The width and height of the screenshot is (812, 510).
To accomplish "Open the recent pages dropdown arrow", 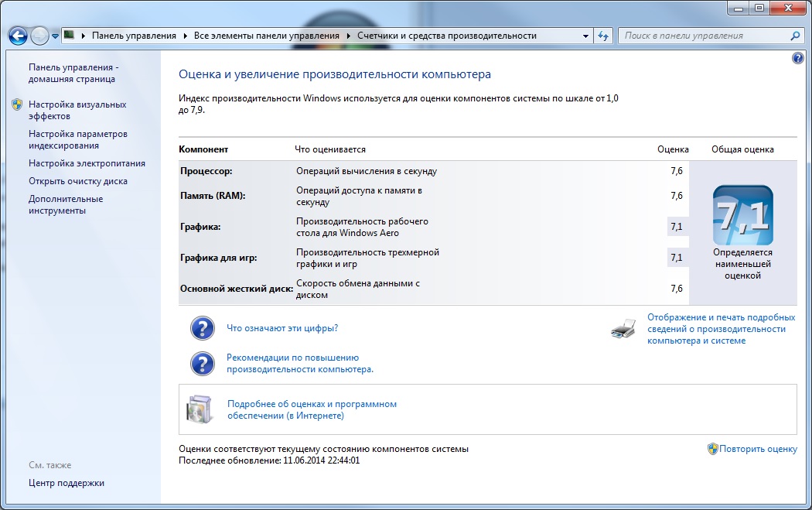I will pos(55,36).
